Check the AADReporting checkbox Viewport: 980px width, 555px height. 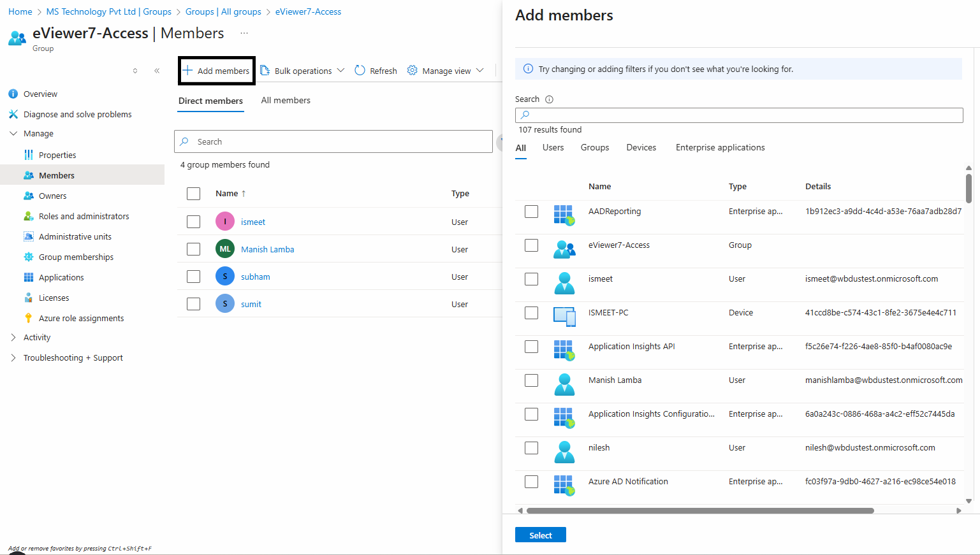pyautogui.click(x=531, y=212)
